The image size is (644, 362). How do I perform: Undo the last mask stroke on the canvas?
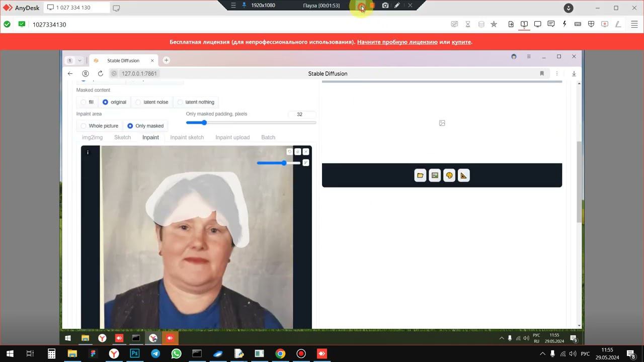[289, 152]
